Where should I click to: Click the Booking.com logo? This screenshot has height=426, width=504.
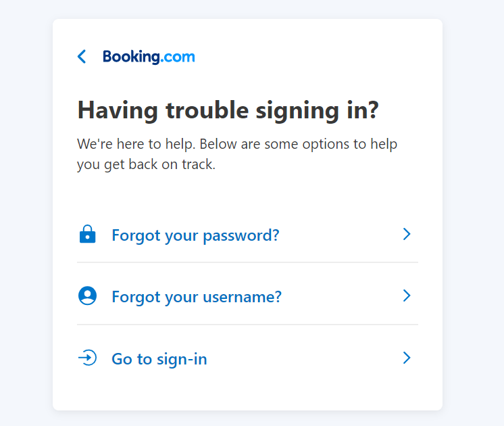[x=149, y=57]
